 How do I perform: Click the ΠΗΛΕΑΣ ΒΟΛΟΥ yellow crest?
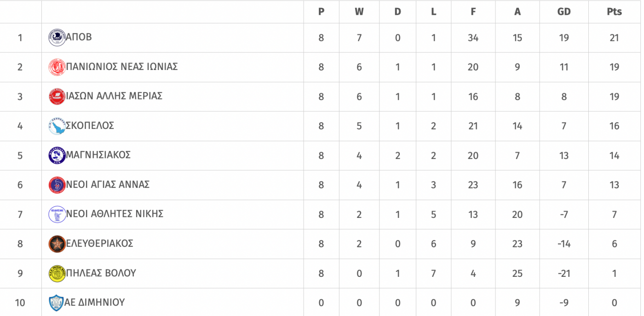coord(57,273)
